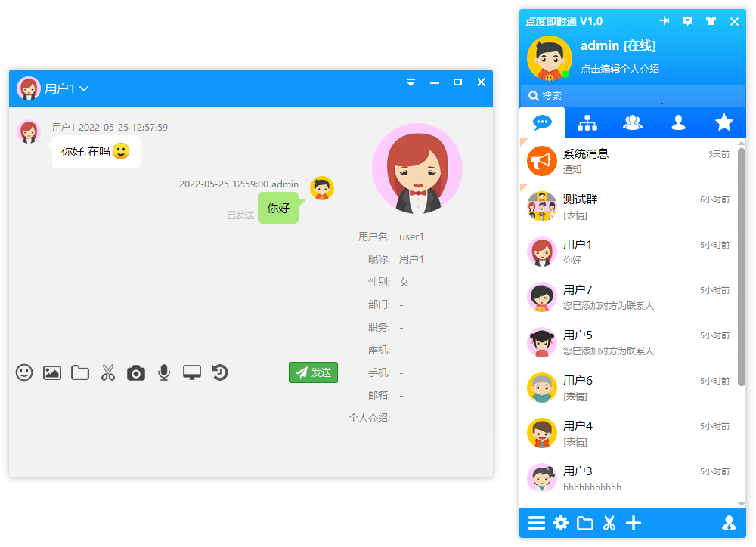Click the magnifier search icon
The height and width of the screenshot is (547, 756).
coord(534,96)
